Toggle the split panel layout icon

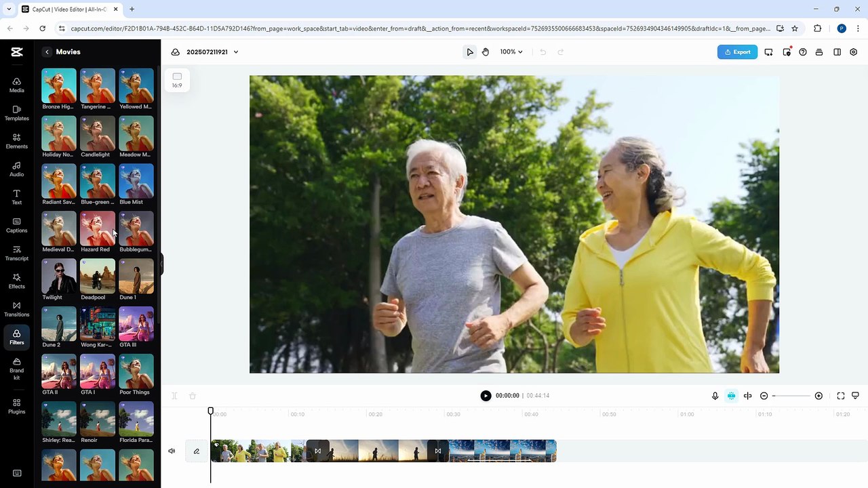click(837, 52)
